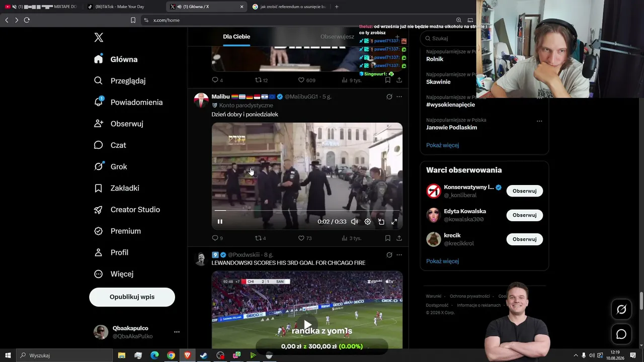Follow Edyta Kowalska

(524, 215)
